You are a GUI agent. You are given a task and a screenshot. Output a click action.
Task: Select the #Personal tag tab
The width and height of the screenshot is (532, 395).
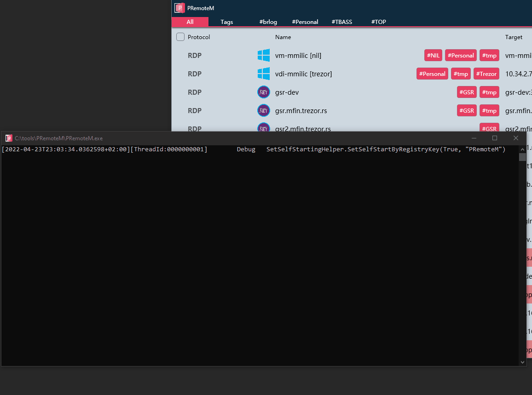tap(305, 22)
